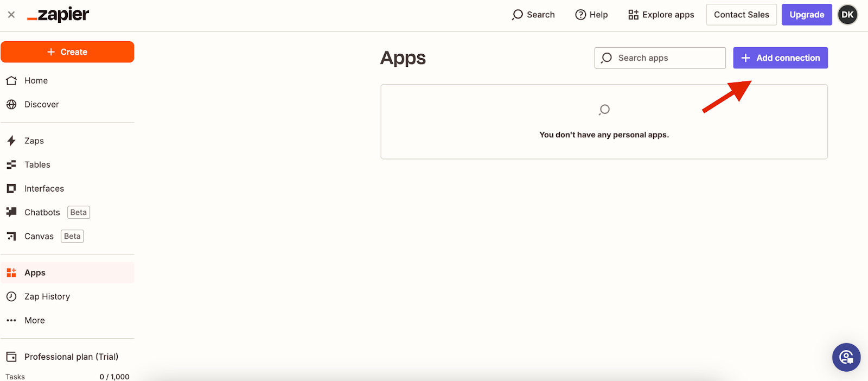This screenshot has width=868, height=381.
Task: Click the Discover globe icon
Action: tap(11, 105)
